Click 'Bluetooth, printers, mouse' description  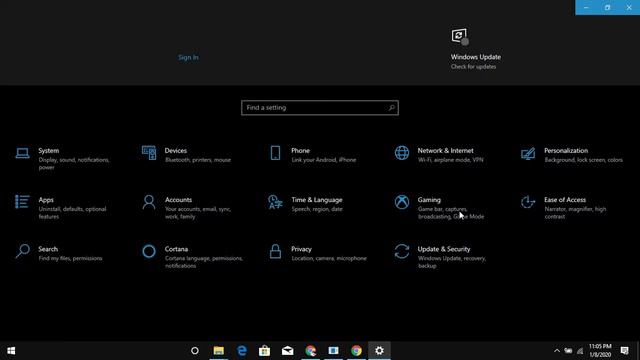coord(198,160)
